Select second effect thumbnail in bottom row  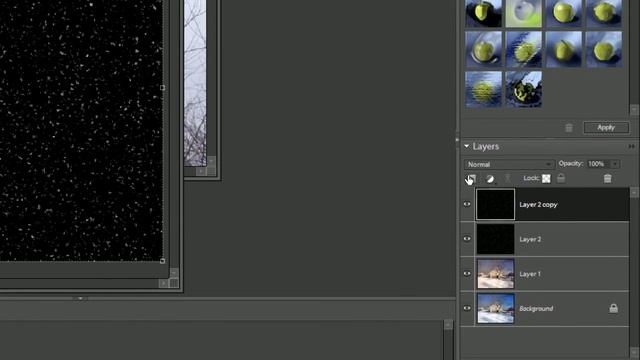click(524, 89)
